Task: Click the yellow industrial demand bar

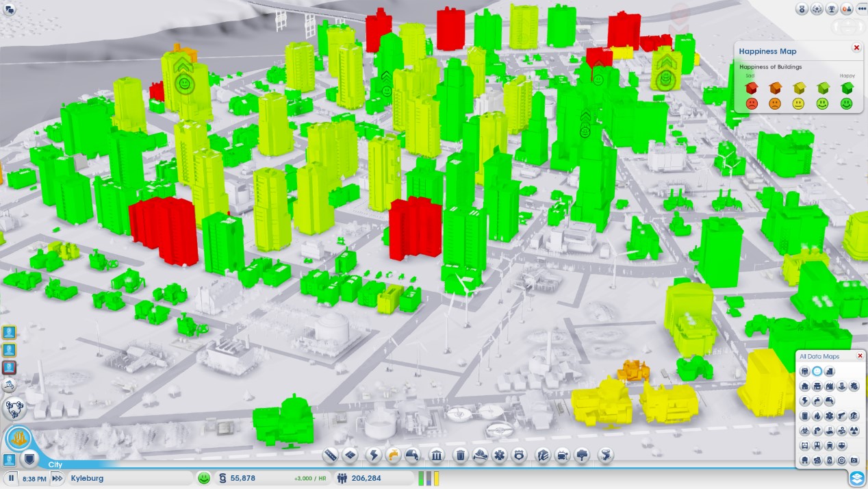Action: (436, 478)
